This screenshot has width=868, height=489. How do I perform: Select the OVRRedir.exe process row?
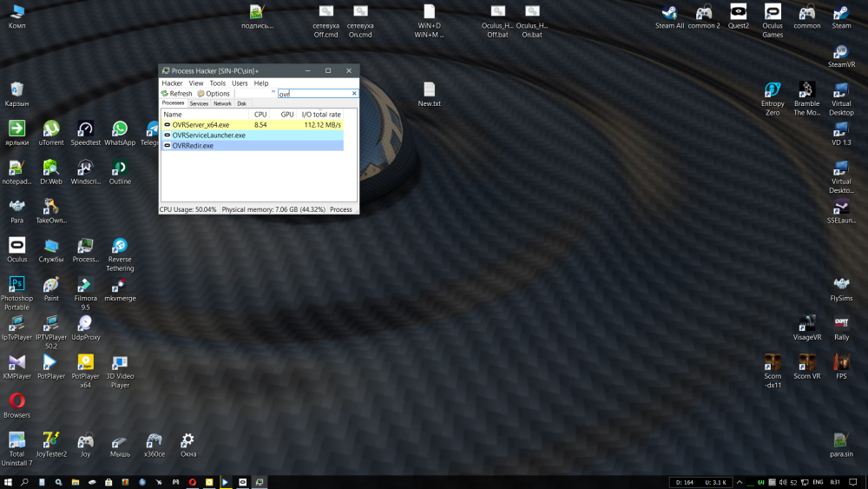pos(253,146)
